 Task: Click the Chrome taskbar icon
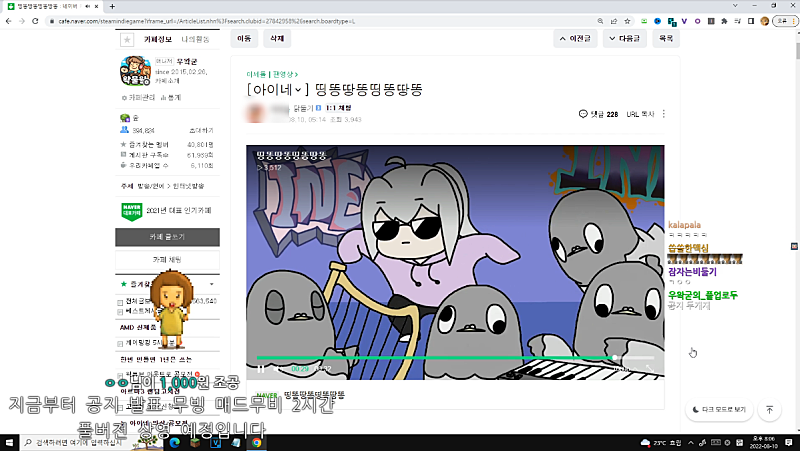coord(256,442)
